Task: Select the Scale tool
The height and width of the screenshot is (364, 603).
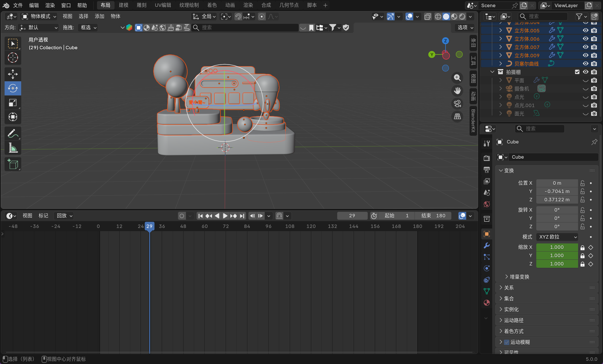Action: pyautogui.click(x=13, y=103)
